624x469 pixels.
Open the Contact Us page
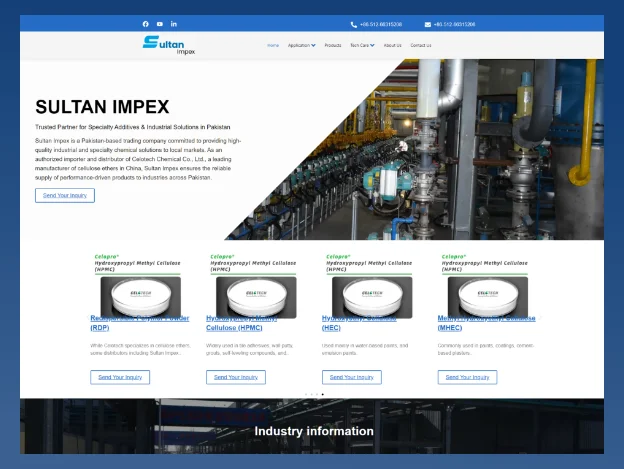click(x=421, y=45)
